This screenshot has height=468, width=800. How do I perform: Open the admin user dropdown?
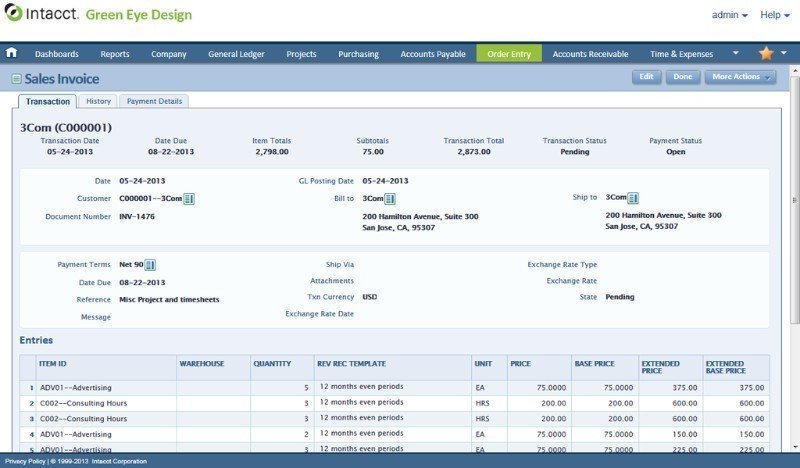[730, 15]
